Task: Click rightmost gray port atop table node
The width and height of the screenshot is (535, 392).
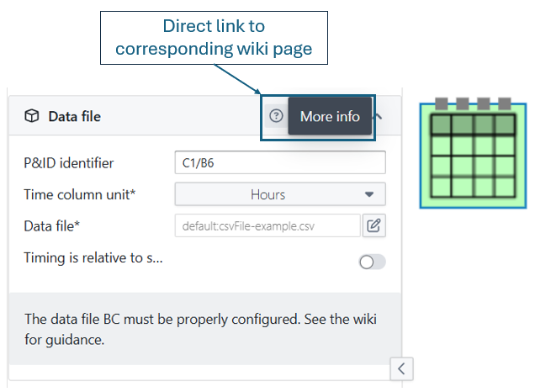Action: click(x=504, y=103)
